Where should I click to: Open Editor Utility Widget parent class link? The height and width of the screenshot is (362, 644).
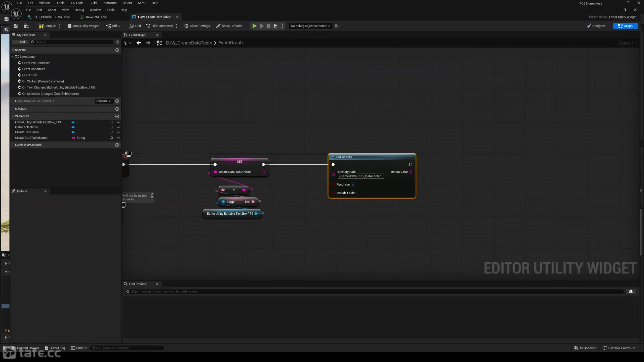coord(623,17)
